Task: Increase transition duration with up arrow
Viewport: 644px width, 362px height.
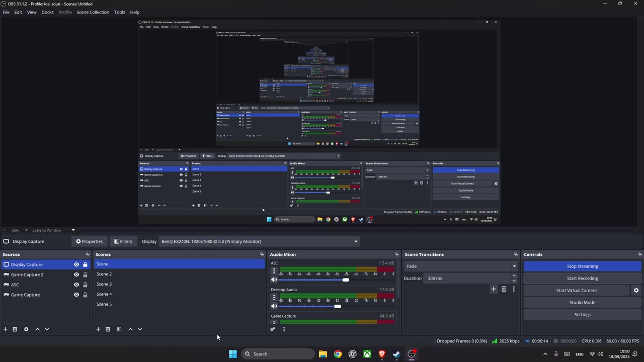Action: click(514, 276)
